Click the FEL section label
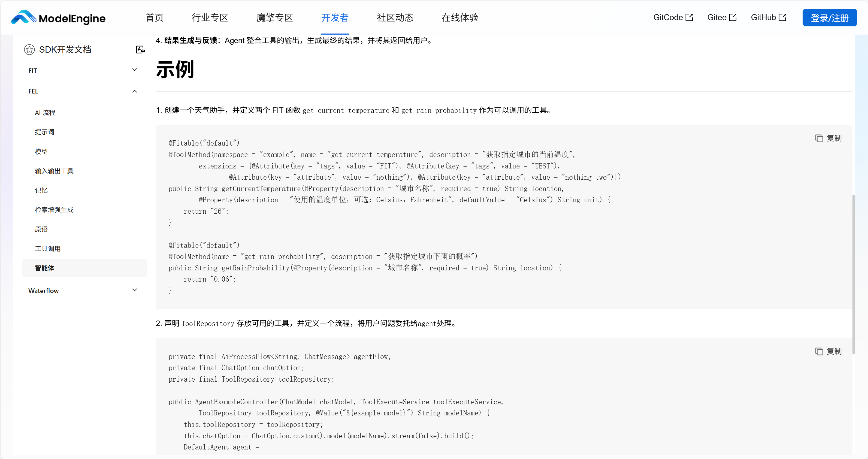 pyautogui.click(x=33, y=91)
